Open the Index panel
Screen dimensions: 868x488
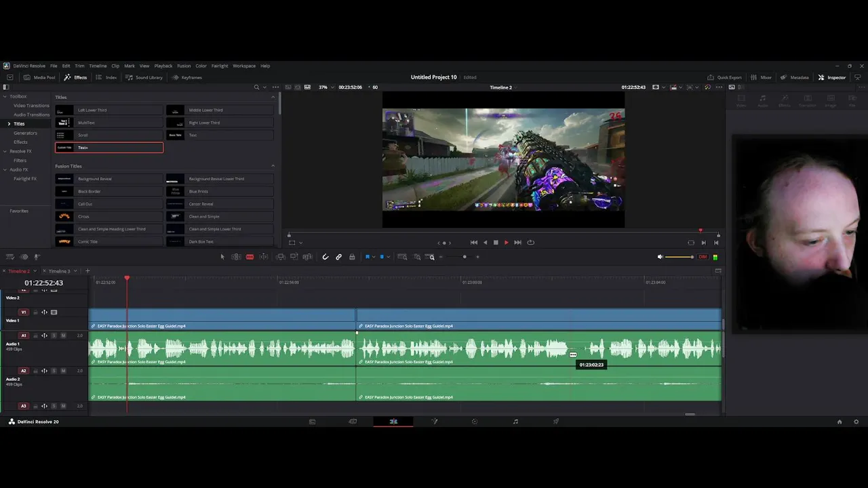106,77
